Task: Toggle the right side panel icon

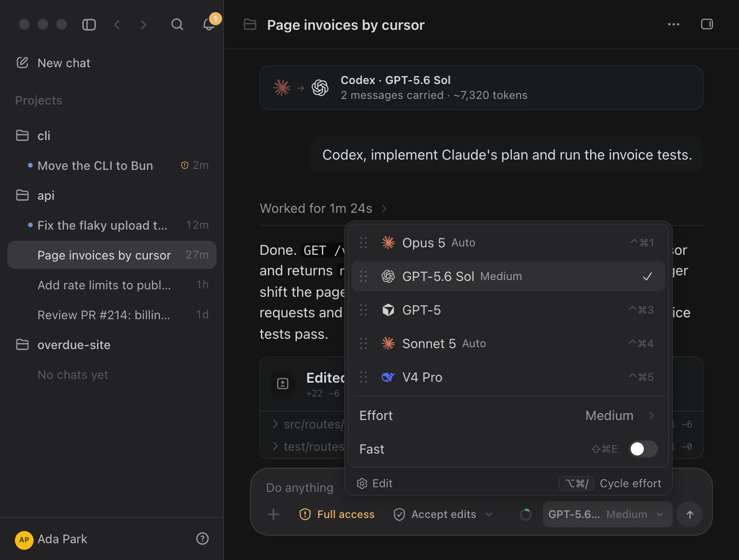Action: click(707, 24)
